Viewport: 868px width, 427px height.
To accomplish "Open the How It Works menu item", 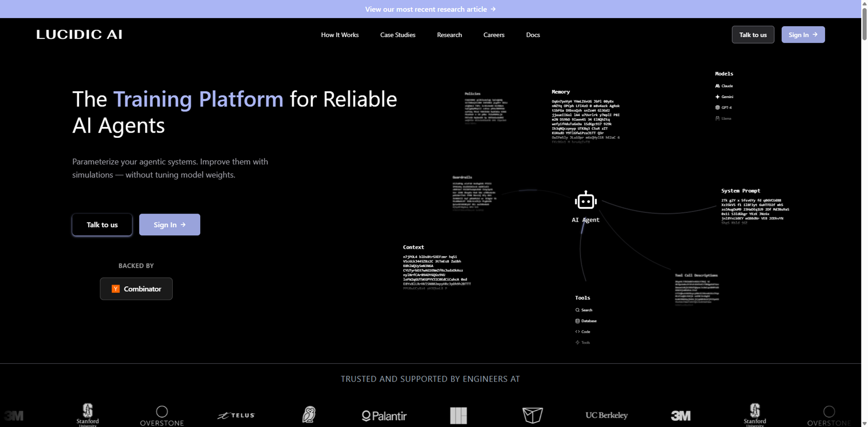I will (340, 35).
